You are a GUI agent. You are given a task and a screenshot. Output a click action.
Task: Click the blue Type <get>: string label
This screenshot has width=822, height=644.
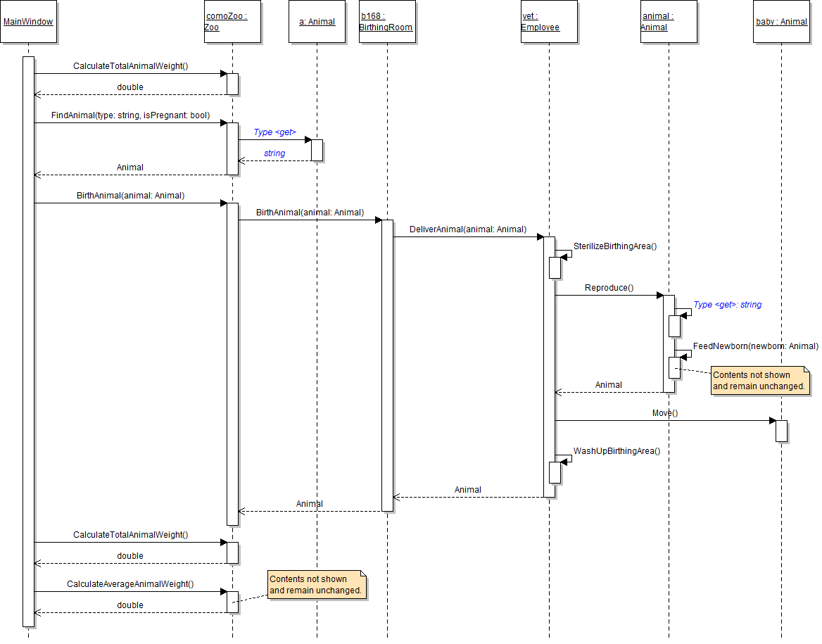click(x=727, y=305)
